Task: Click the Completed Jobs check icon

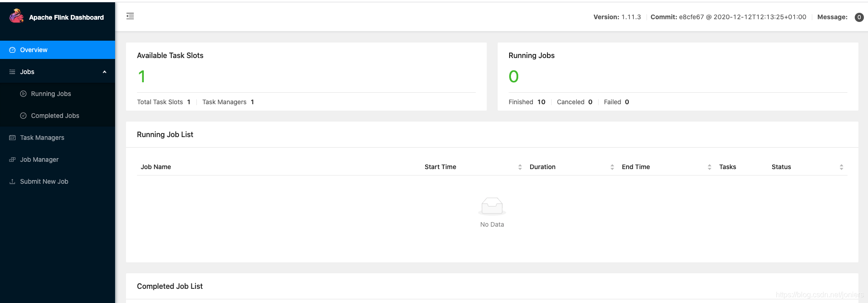Action: pos(23,116)
